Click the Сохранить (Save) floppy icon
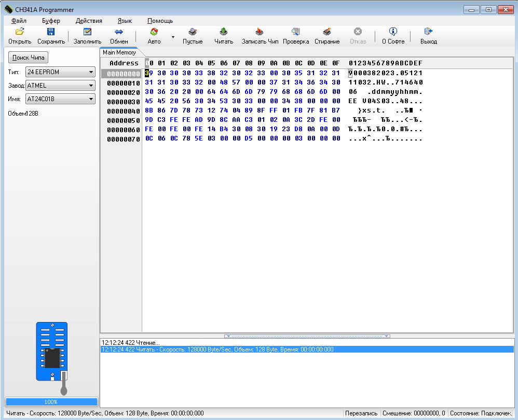This screenshot has width=518, height=420. [x=51, y=32]
